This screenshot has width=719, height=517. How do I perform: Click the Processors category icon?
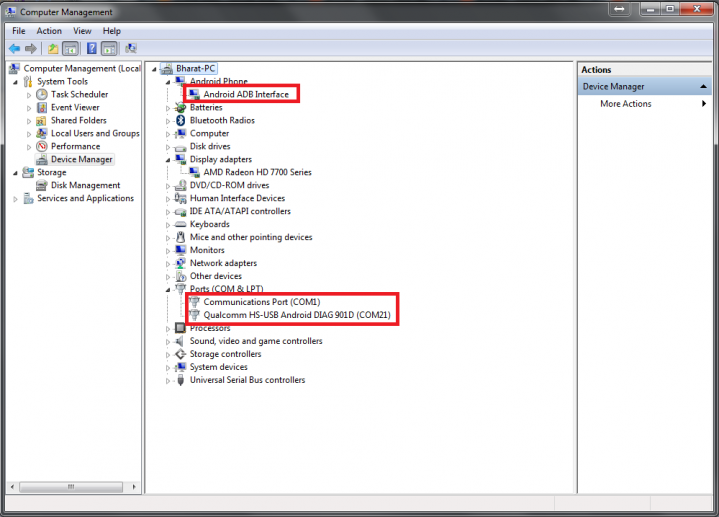coord(181,328)
